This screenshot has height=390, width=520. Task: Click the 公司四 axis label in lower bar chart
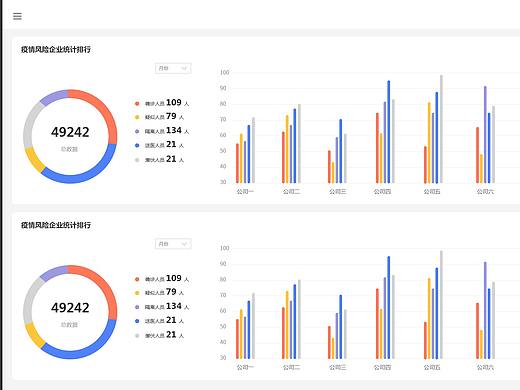382,367
